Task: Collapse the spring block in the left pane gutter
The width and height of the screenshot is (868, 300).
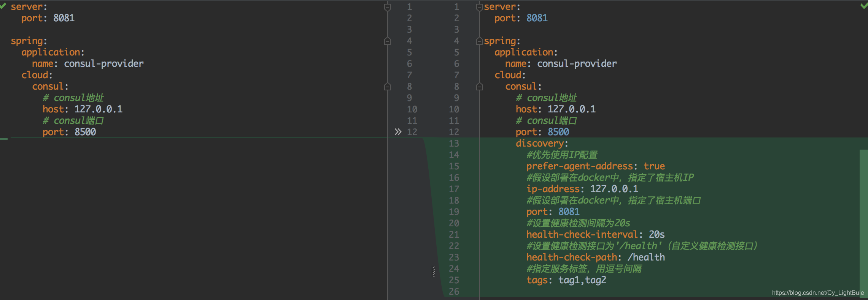Action: (388, 41)
